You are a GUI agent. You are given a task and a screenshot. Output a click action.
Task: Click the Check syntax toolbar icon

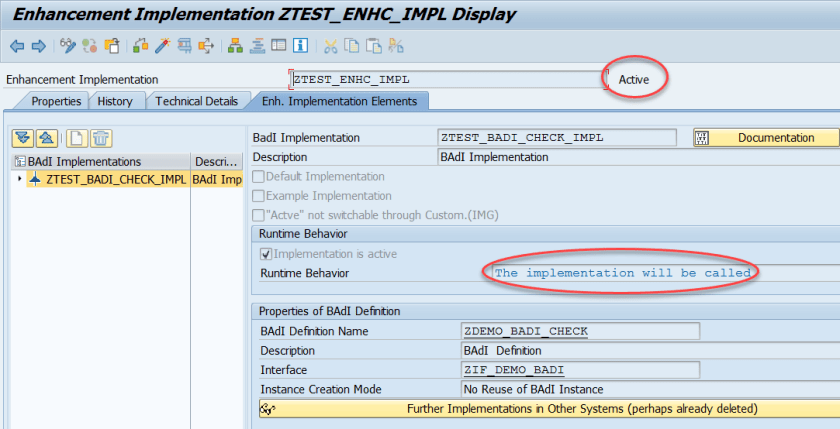(140, 46)
